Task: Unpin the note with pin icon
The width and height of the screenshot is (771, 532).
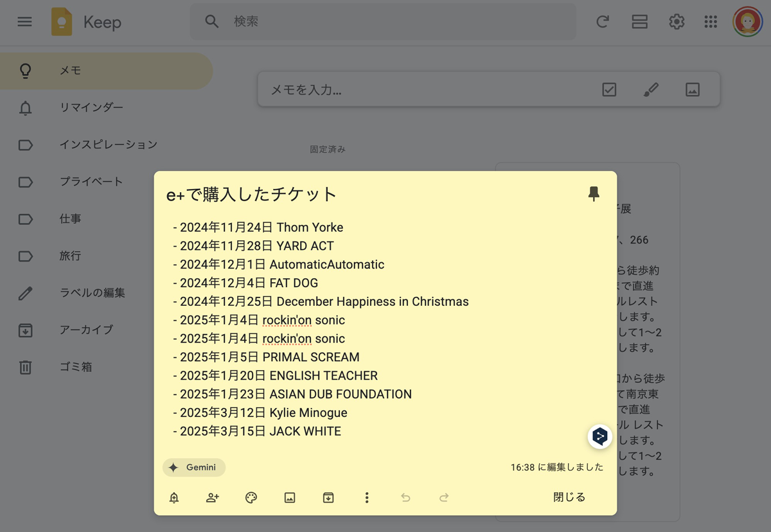Action: [594, 193]
